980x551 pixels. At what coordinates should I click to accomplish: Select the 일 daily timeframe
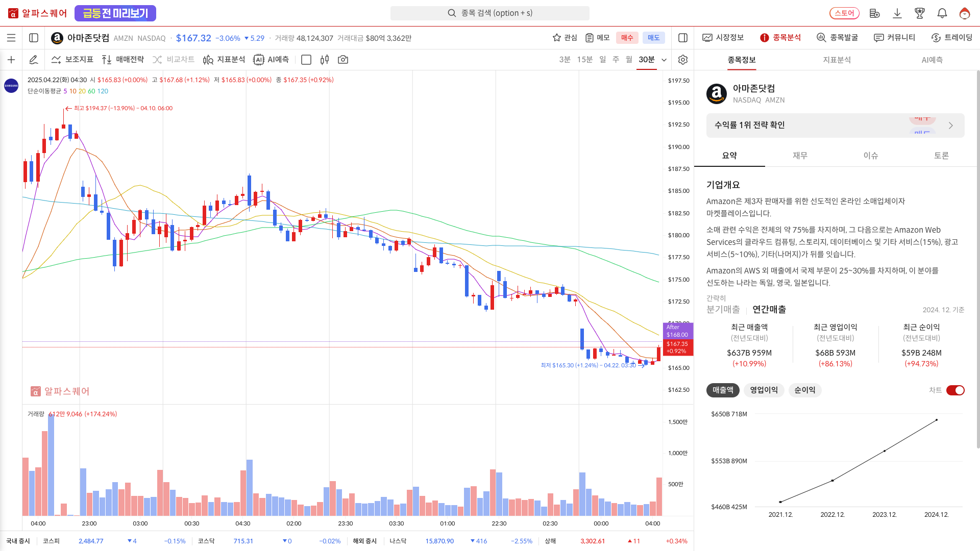(603, 60)
